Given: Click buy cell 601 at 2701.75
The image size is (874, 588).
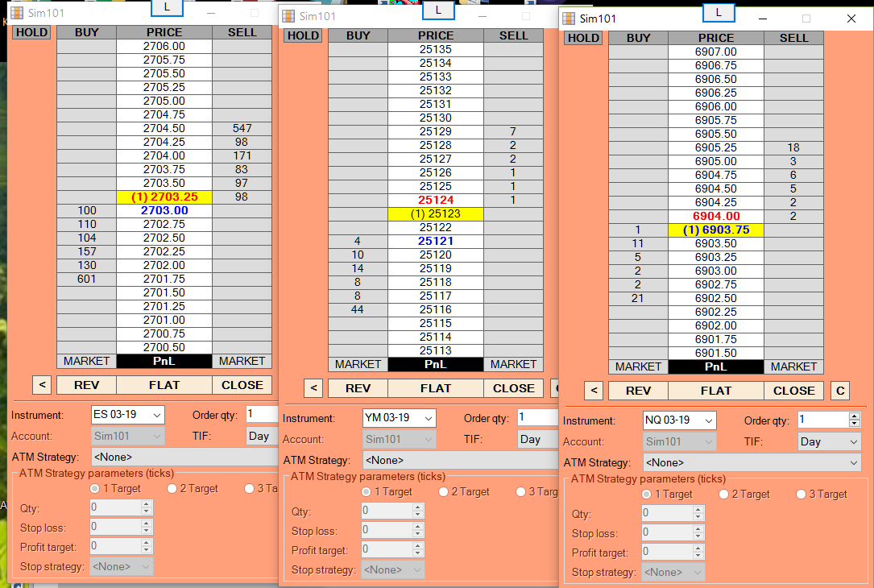Looking at the screenshot, I should coord(86,279).
